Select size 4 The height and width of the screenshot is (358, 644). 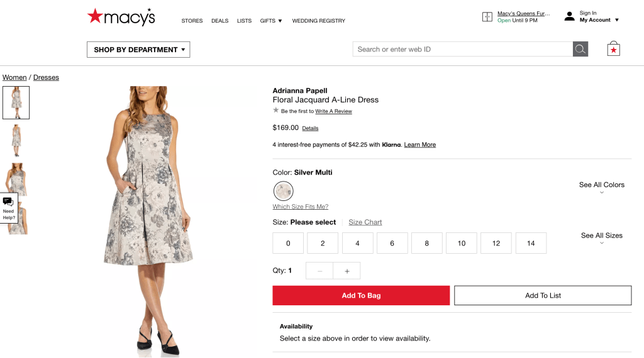357,243
